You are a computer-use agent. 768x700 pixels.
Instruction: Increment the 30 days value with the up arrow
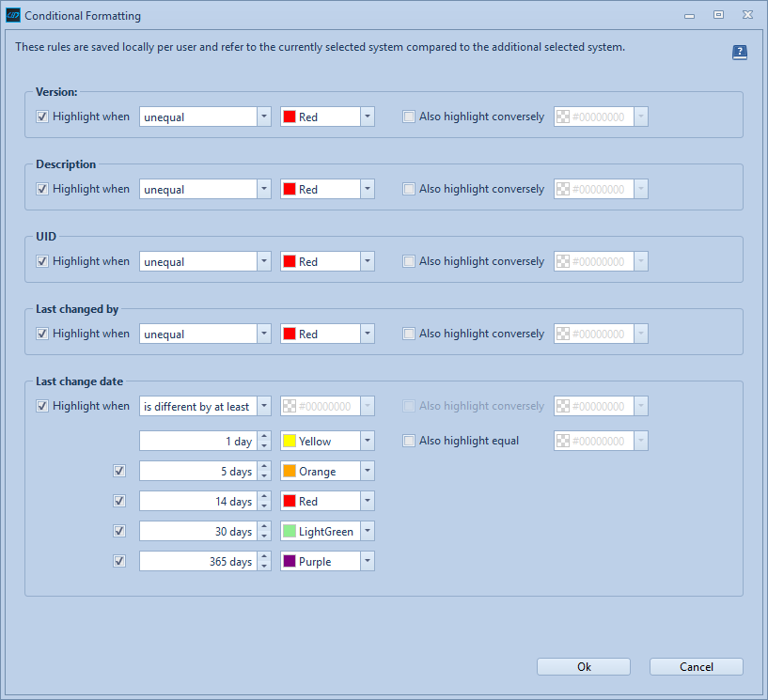pos(263,527)
